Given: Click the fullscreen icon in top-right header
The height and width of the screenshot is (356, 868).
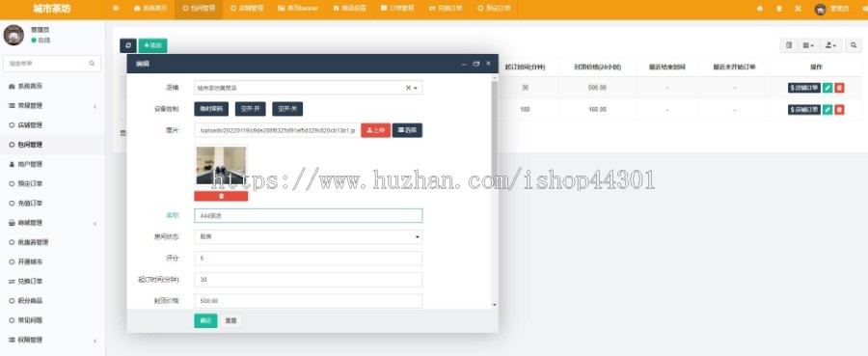Looking at the screenshot, I should (x=798, y=9).
